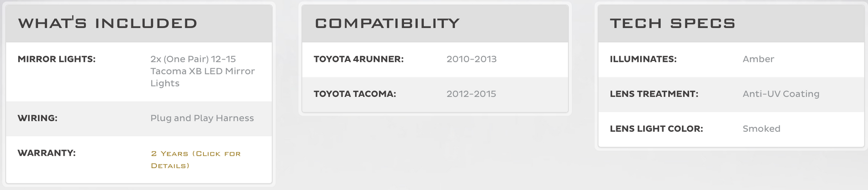The height and width of the screenshot is (190, 868).
Task: Click the Tech Specs heading
Action: tap(673, 24)
